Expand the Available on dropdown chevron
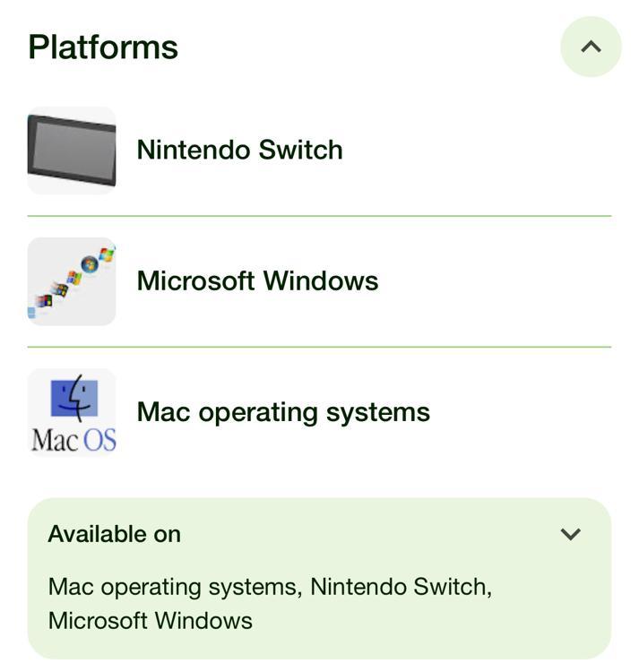The image size is (639, 672). click(x=570, y=534)
